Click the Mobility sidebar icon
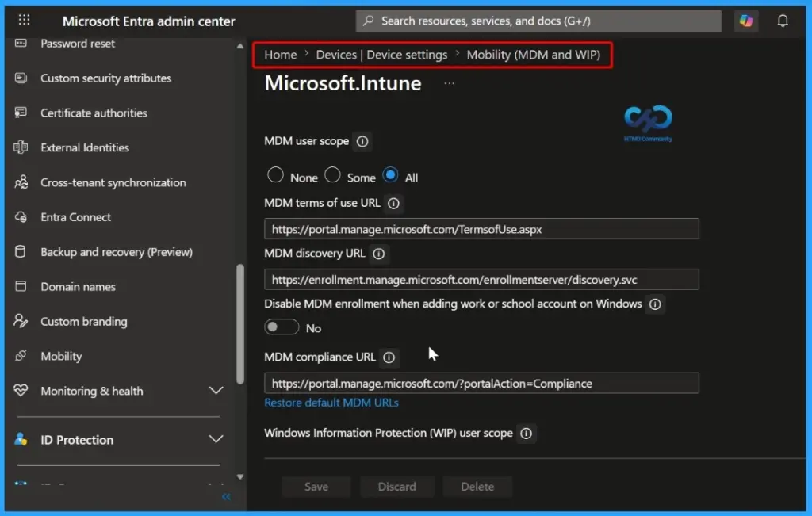Image resolution: width=812 pixels, height=516 pixels. tap(21, 356)
